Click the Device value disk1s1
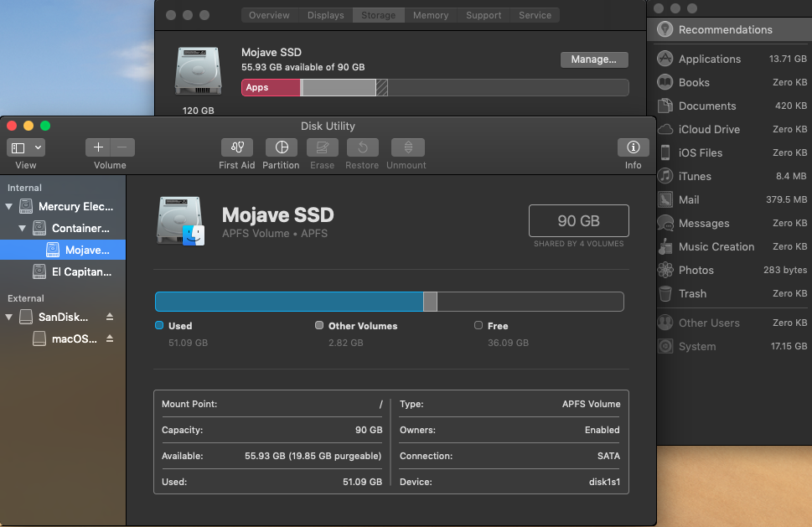This screenshot has height=527, width=812. [x=604, y=482]
